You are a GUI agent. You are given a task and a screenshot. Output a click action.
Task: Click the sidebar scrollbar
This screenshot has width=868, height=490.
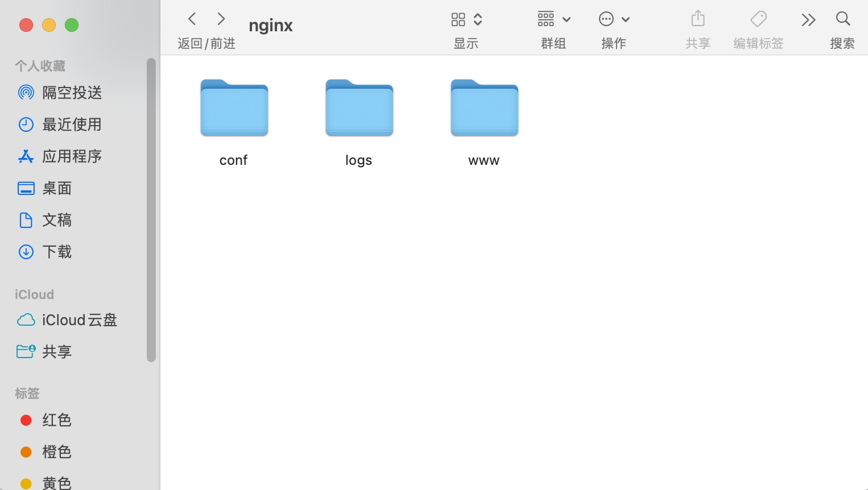click(151, 210)
